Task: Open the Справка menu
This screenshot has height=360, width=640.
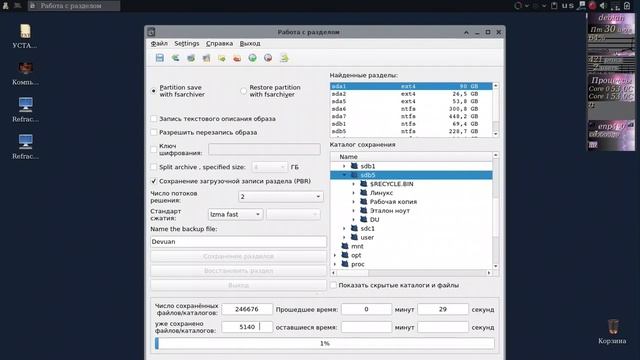Action: pyautogui.click(x=219, y=43)
